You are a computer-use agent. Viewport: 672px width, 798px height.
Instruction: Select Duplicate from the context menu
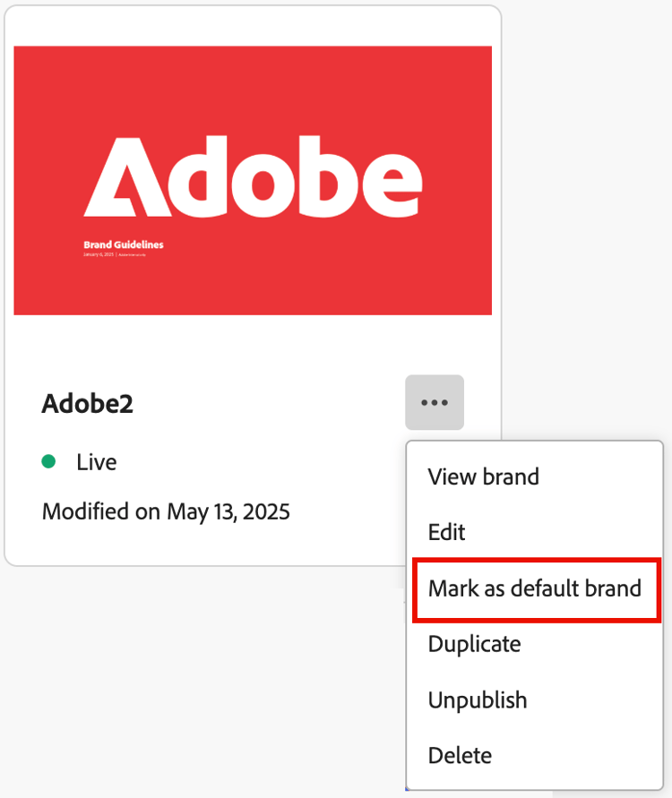(x=474, y=644)
